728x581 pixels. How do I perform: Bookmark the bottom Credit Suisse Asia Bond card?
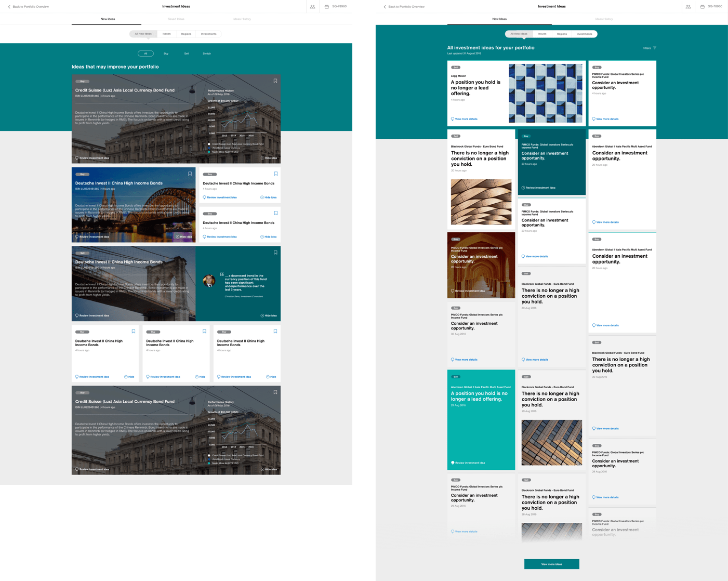(x=275, y=392)
